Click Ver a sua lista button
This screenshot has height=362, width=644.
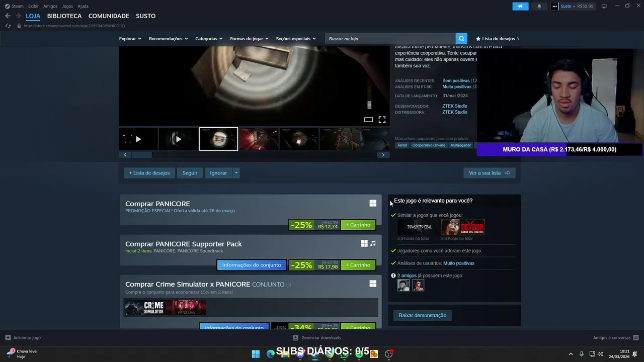pyautogui.click(x=489, y=173)
